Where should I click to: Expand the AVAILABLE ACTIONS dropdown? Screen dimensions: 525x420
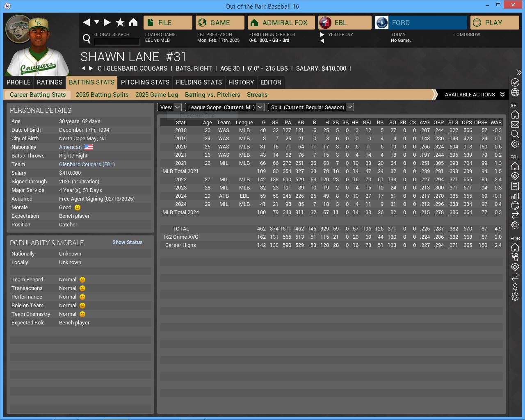pos(474,95)
